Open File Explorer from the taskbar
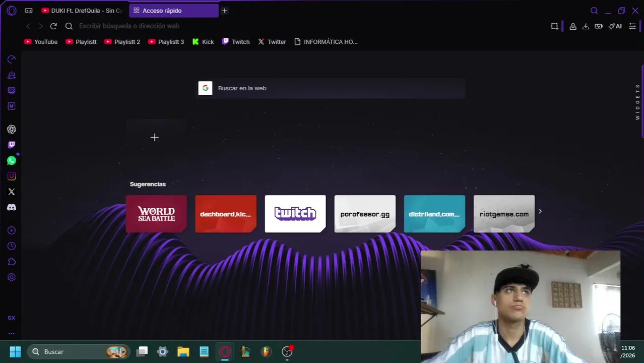644x363 pixels. click(x=183, y=352)
